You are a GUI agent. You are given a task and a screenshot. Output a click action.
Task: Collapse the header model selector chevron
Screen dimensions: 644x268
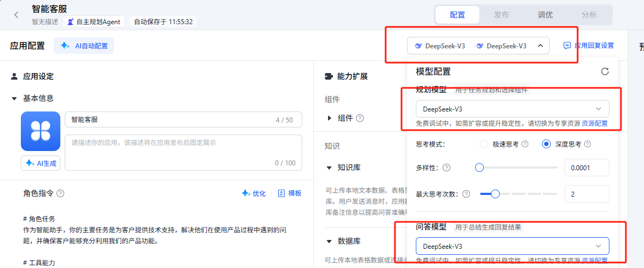click(540, 46)
